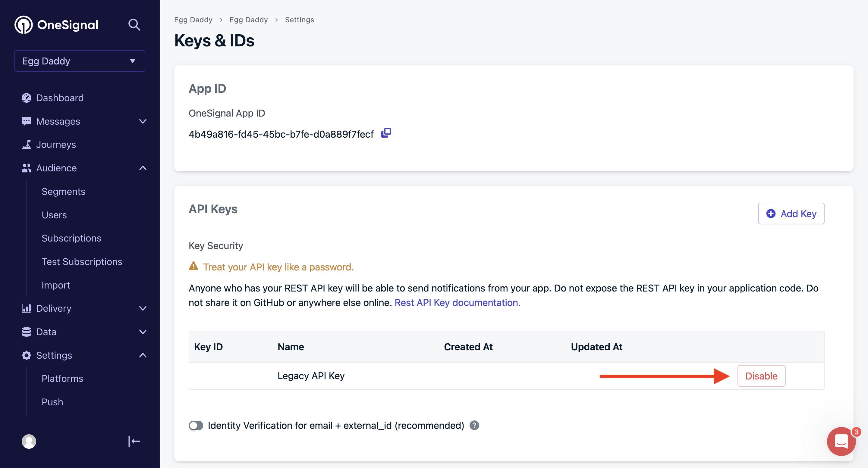Image resolution: width=868 pixels, height=468 pixels.
Task: Click the Updated At column header
Action: click(597, 347)
